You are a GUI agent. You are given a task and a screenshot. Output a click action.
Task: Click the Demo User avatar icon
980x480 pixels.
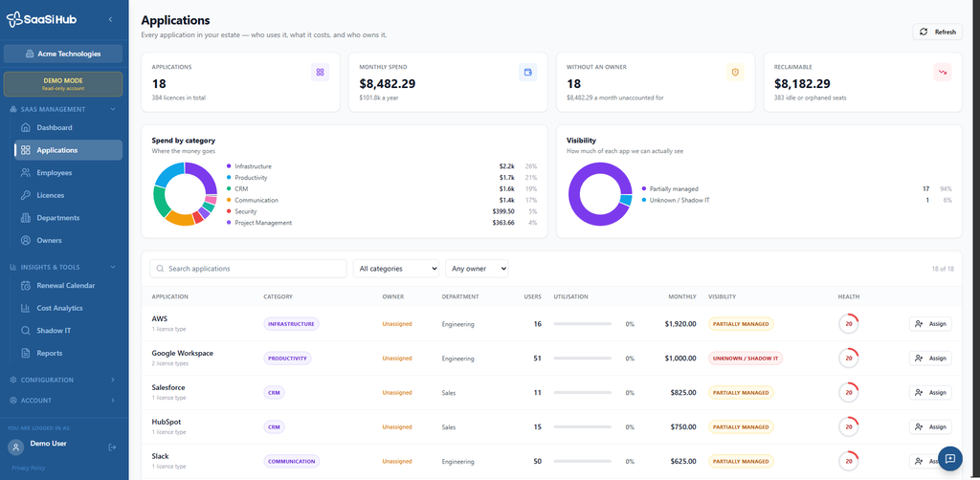tap(16, 447)
